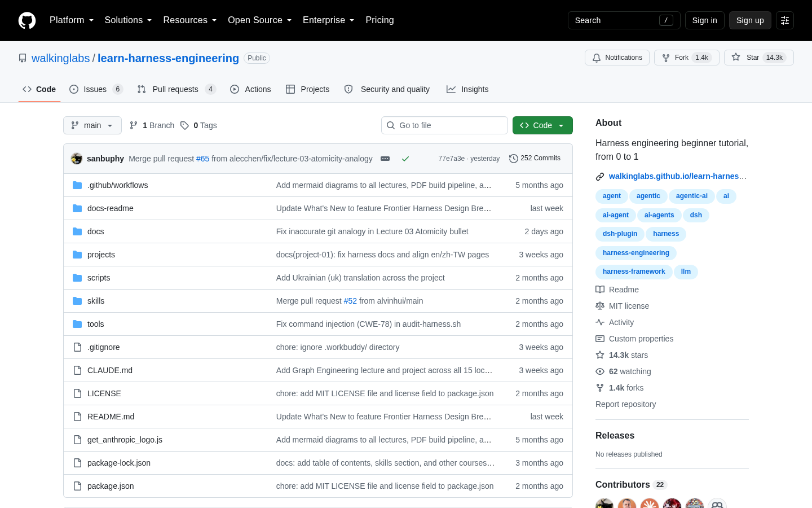Click the scale icon beside MIT license

click(600, 306)
